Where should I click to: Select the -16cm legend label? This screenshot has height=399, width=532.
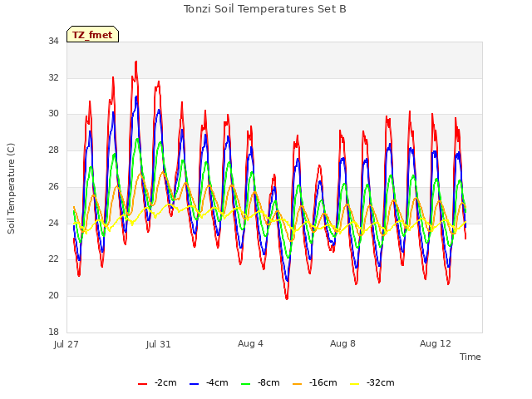tap(323, 382)
